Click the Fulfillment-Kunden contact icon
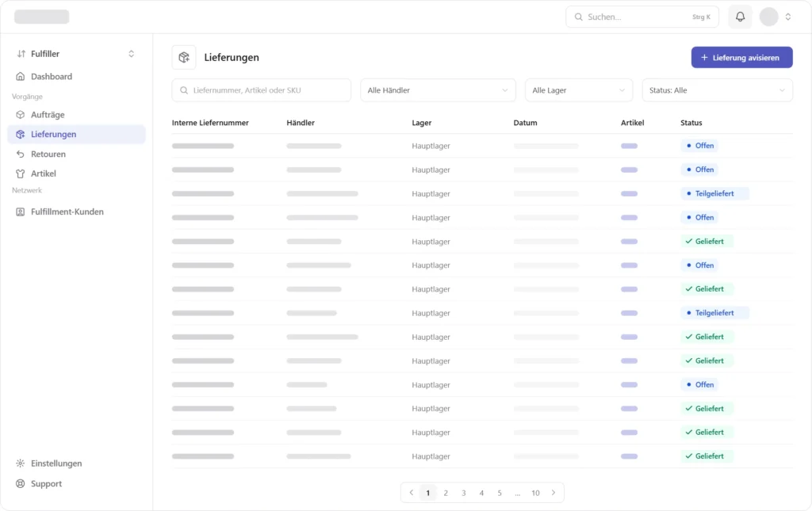The height and width of the screenshot is (511, 812). coord(20,212)
